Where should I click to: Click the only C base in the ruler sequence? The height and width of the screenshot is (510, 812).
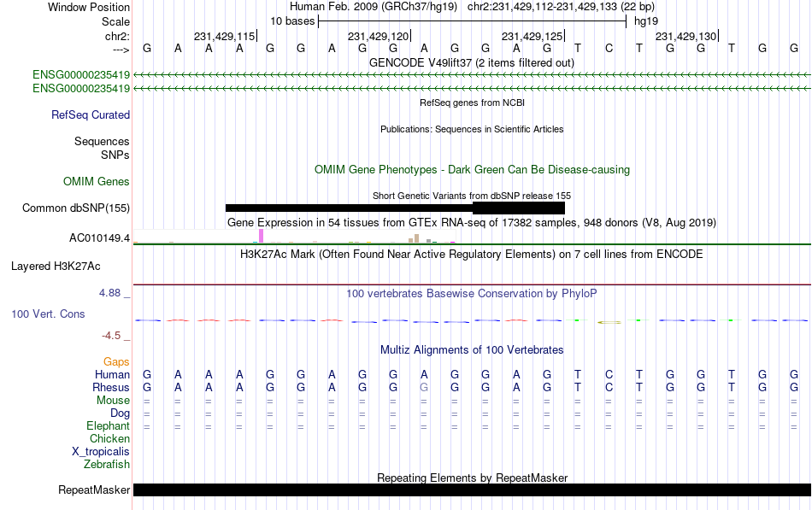click(x=609, y=49)
